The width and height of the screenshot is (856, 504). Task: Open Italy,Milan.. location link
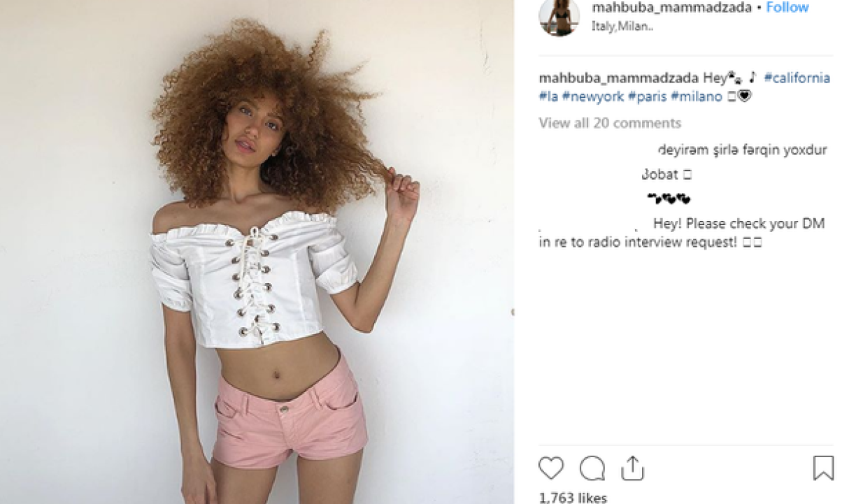point(622,27)
